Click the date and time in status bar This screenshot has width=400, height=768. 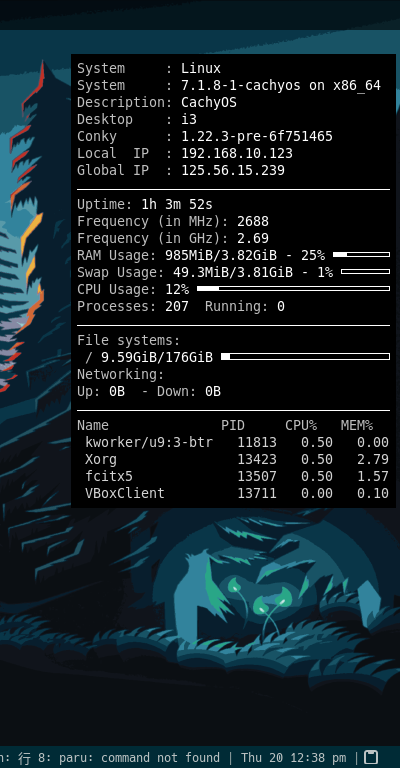pos(293,758)
